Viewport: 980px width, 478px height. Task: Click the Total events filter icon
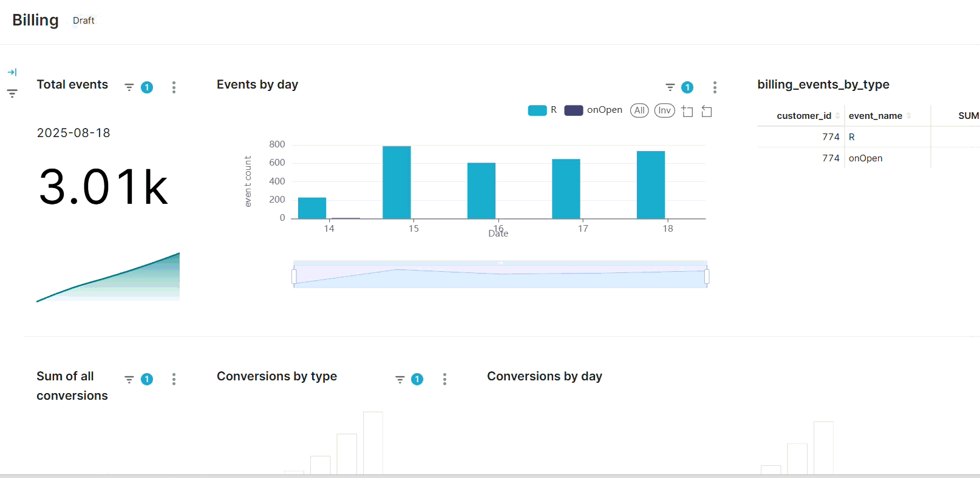129,87
